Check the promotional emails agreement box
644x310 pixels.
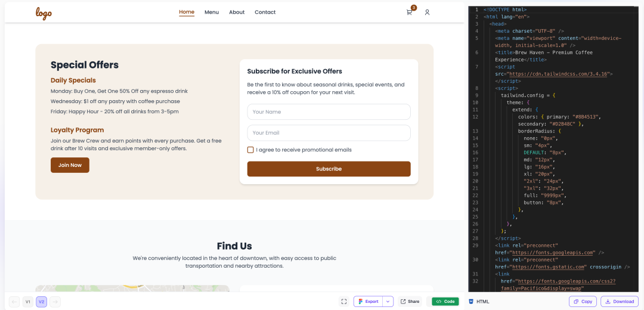click(250, 150)
